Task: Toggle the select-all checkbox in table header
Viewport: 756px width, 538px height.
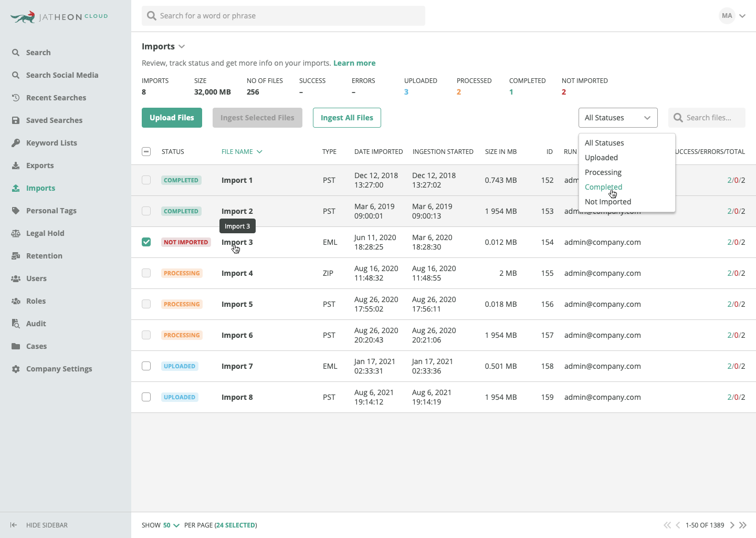Action: 146,152
